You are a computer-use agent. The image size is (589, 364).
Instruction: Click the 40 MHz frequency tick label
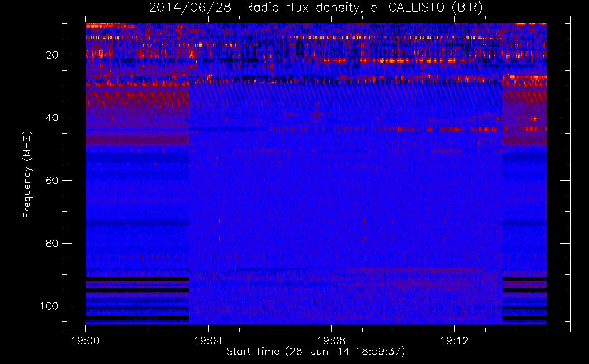click(x=52, y=118)
